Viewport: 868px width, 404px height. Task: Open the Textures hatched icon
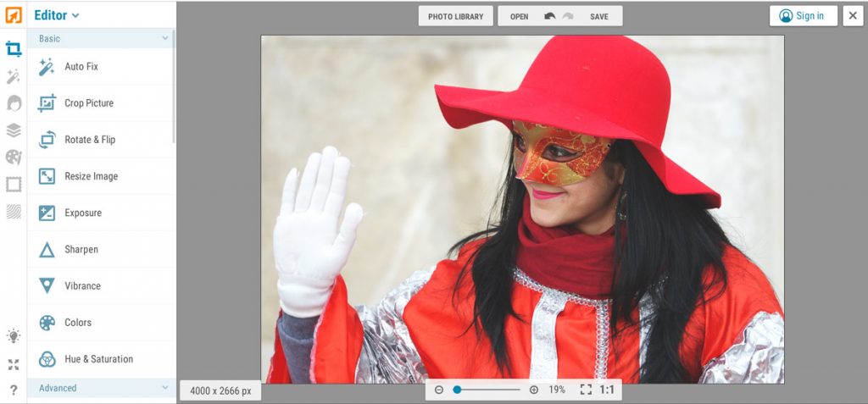click(x=14, y=212)
